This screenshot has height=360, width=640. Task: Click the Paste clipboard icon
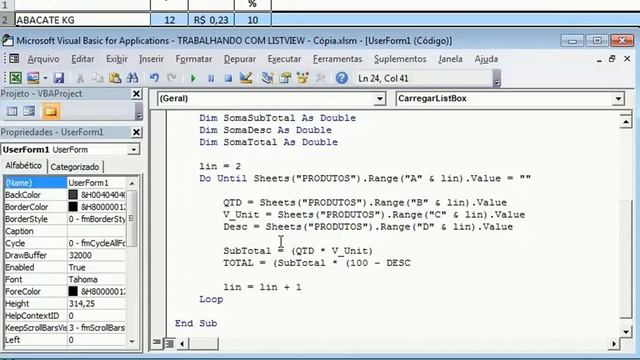(x=115, y=78)
